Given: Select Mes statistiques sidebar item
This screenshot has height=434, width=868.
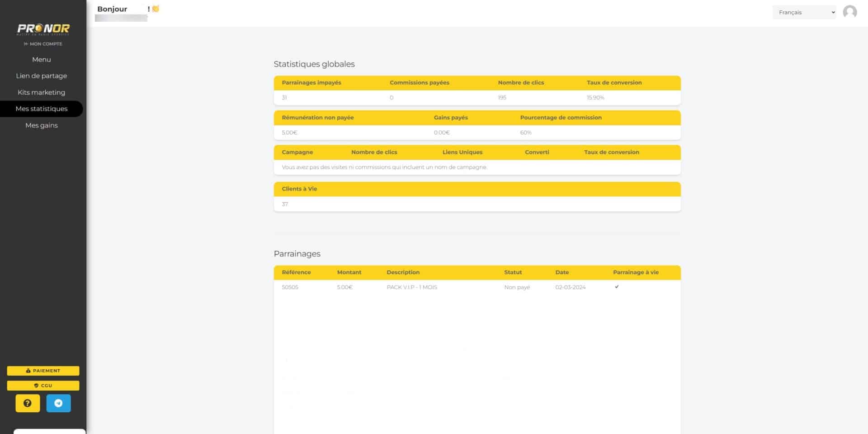Looking at the screenshot, I should tap(42, 109).
